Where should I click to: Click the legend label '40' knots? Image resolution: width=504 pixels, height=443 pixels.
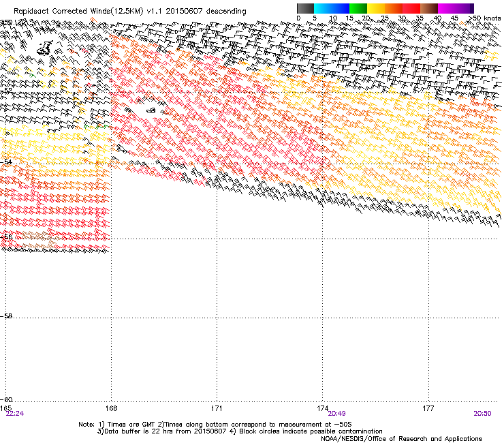(437, 18)
